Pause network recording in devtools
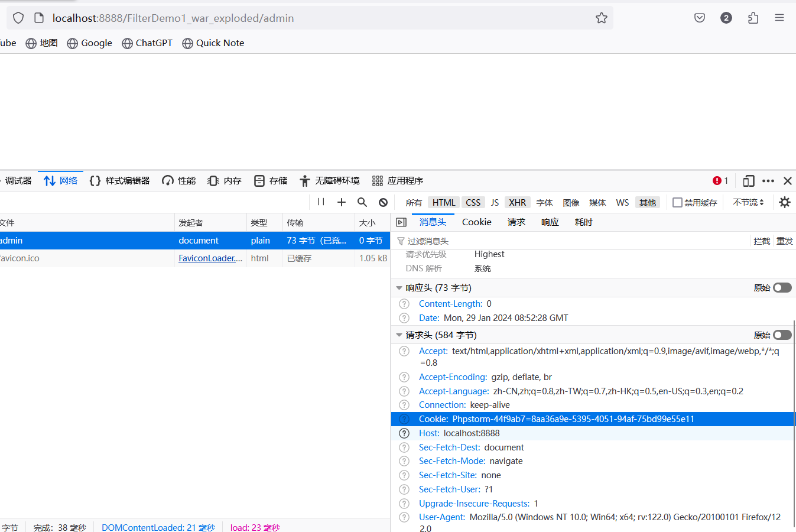796x532 pixels. [x=321, y=202]
